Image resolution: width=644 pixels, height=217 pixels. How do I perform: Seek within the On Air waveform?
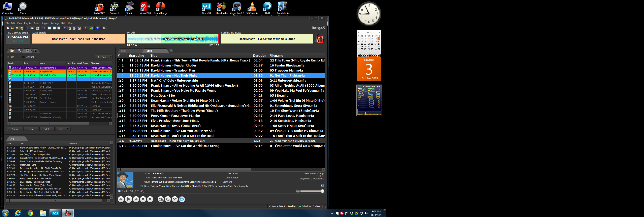tap(173, 39)
